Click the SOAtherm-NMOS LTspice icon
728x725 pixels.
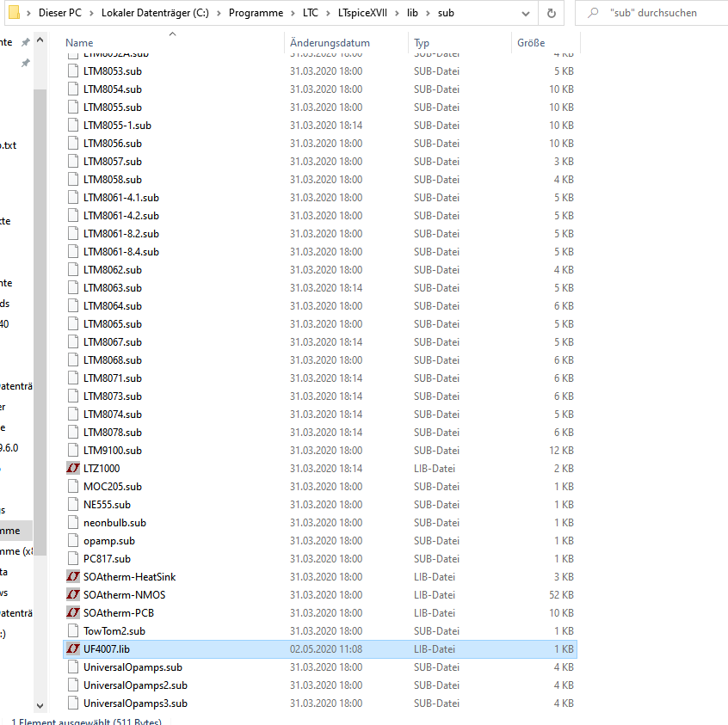(73, 595)
